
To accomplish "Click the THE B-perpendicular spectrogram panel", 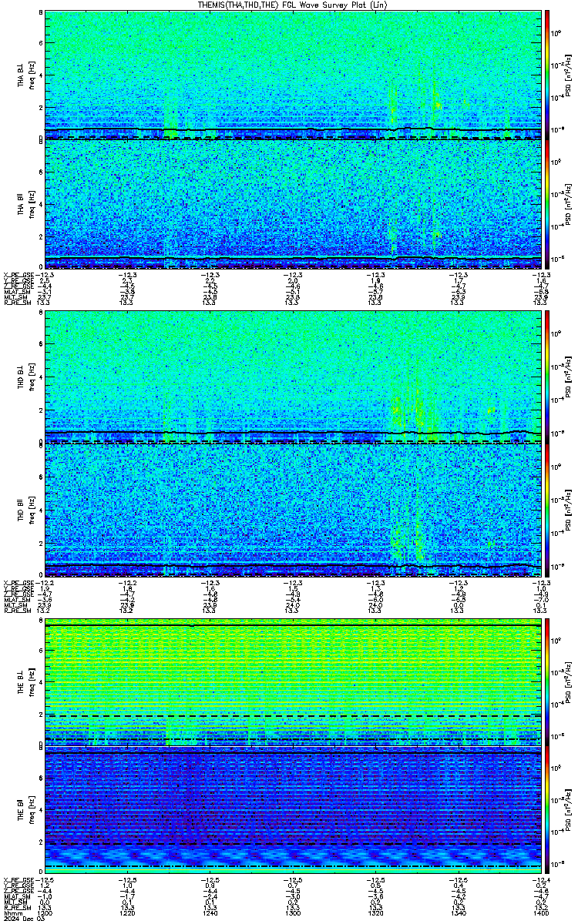I will tap(294, 681).
